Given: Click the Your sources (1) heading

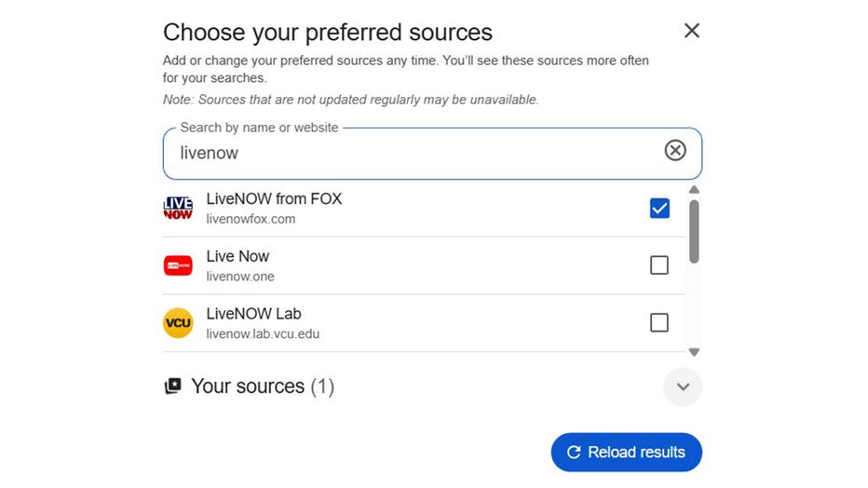Looking at the screenshot, I should [262, 386].
